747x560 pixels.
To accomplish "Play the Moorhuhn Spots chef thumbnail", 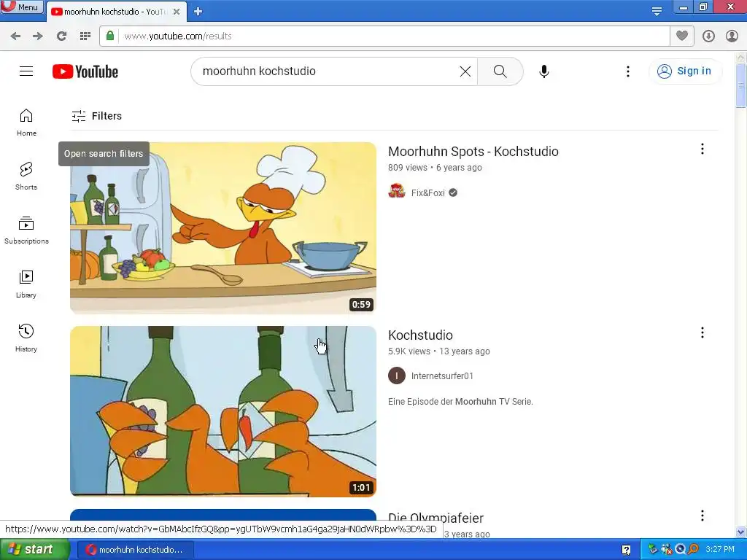I will pyautogui.click(x=223, y=227).
